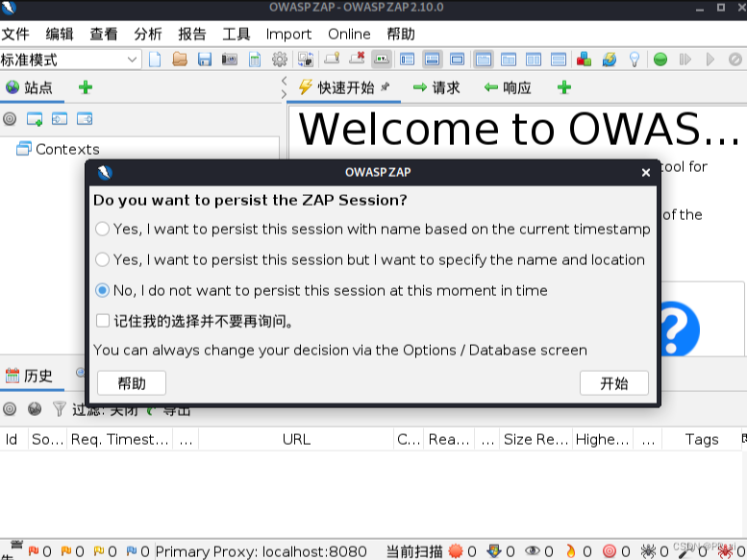Click the 帮助 button in dialog
The width and height of the screenshot is (747, 560).
pyautogui.click(x=132, y=383)
